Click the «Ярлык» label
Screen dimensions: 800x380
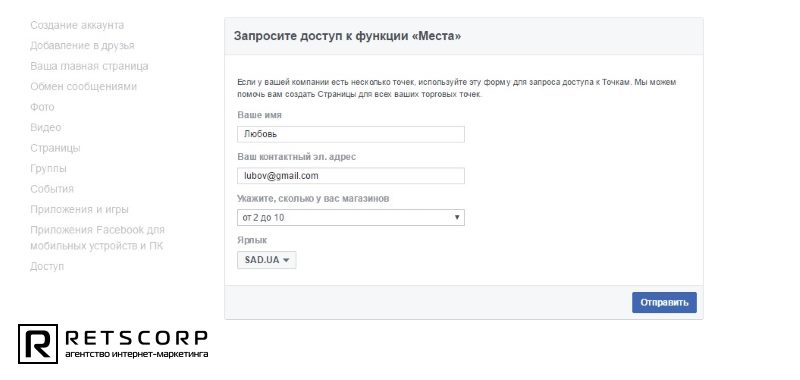click(252, 240)
